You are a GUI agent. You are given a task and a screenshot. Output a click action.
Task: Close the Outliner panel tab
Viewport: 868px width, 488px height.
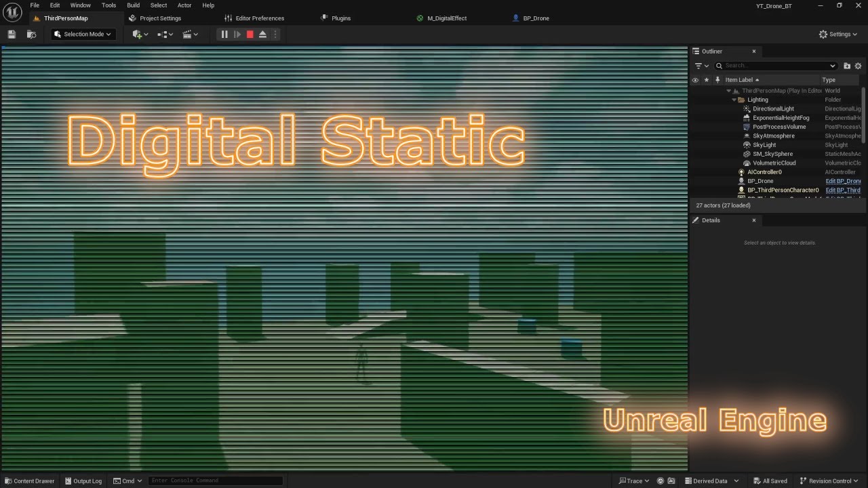click(753, 52)
